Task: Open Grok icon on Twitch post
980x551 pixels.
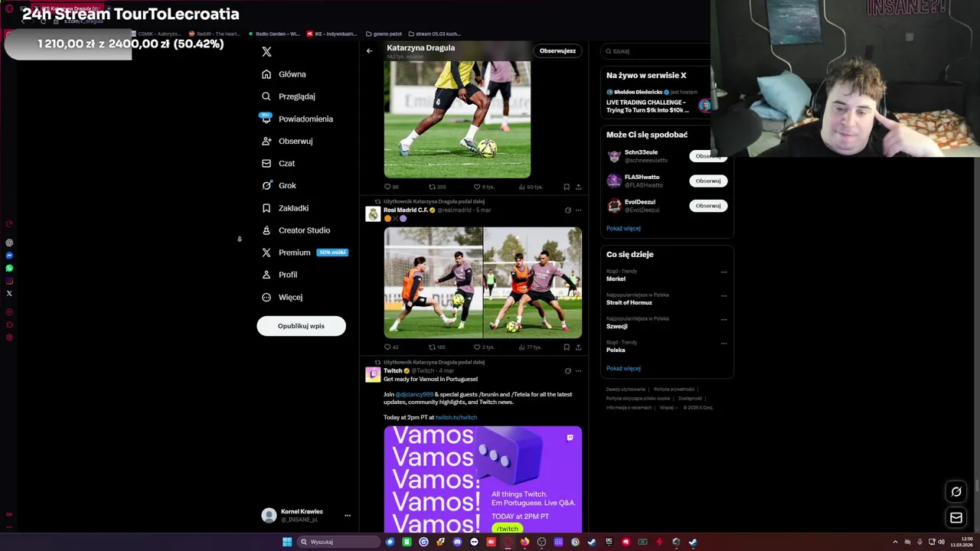Action: [x=567, y=370]
